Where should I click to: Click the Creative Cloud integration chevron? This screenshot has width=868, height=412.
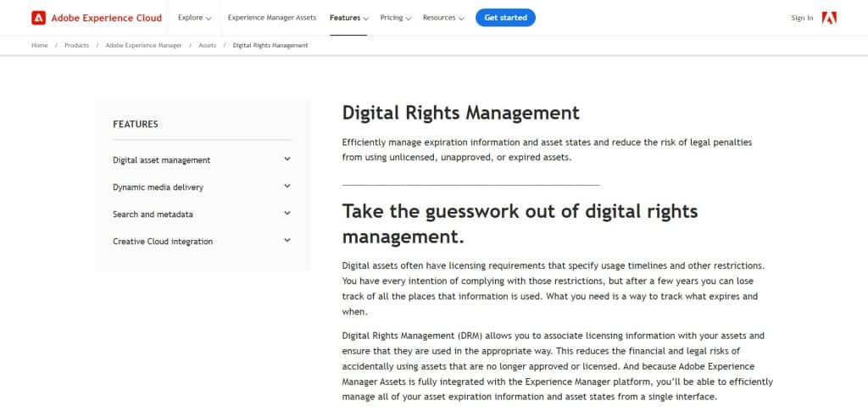tap(287, 241)
